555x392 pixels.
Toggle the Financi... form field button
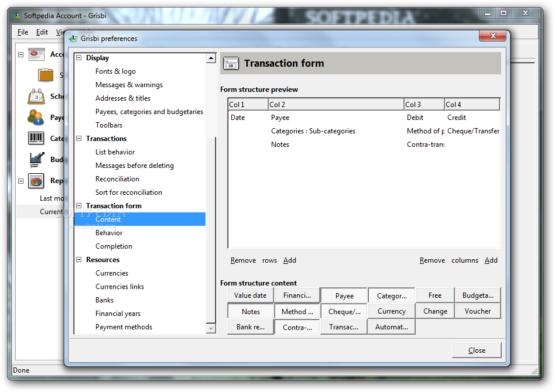[297, 295]
